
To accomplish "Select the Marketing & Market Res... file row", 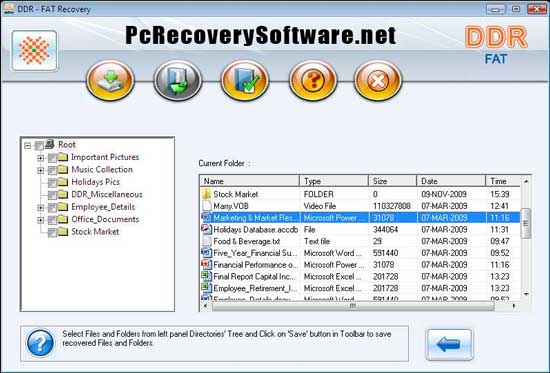I will (360, 218).
